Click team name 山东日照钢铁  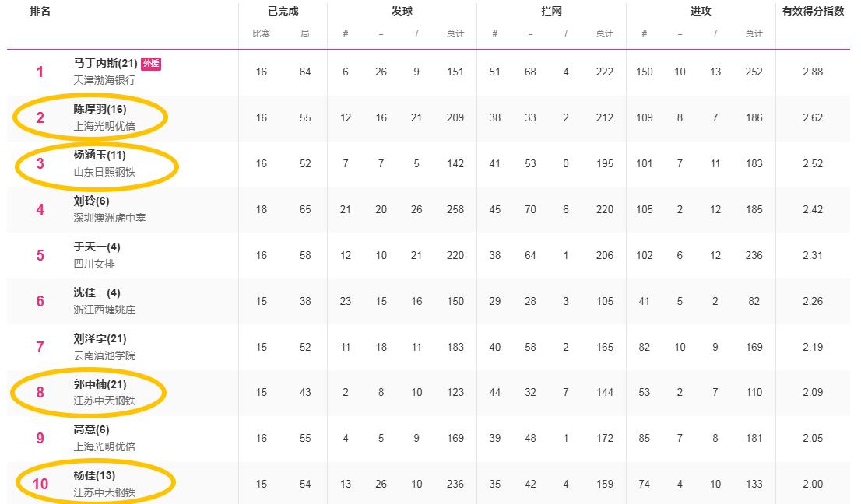(x=104, y=172)
